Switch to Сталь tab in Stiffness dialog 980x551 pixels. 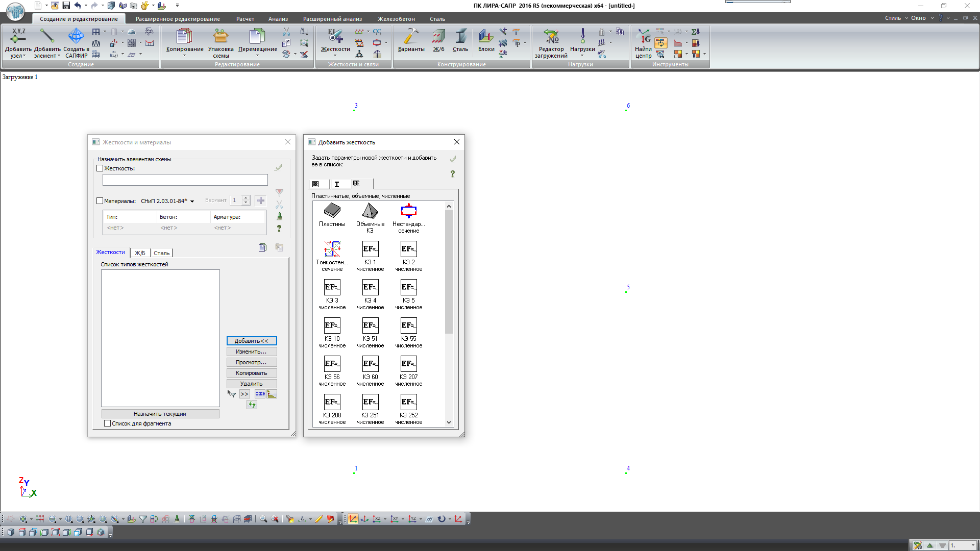point(161,253)
